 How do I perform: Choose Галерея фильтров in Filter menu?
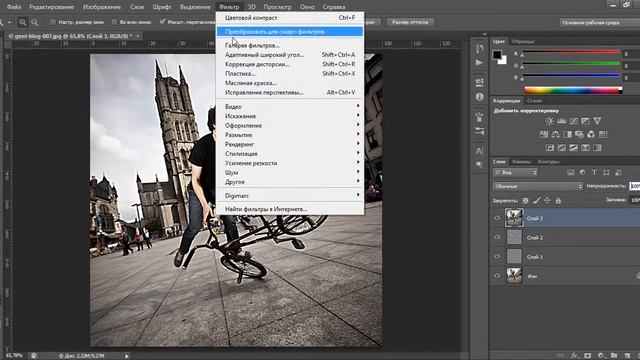click(290, 45)
